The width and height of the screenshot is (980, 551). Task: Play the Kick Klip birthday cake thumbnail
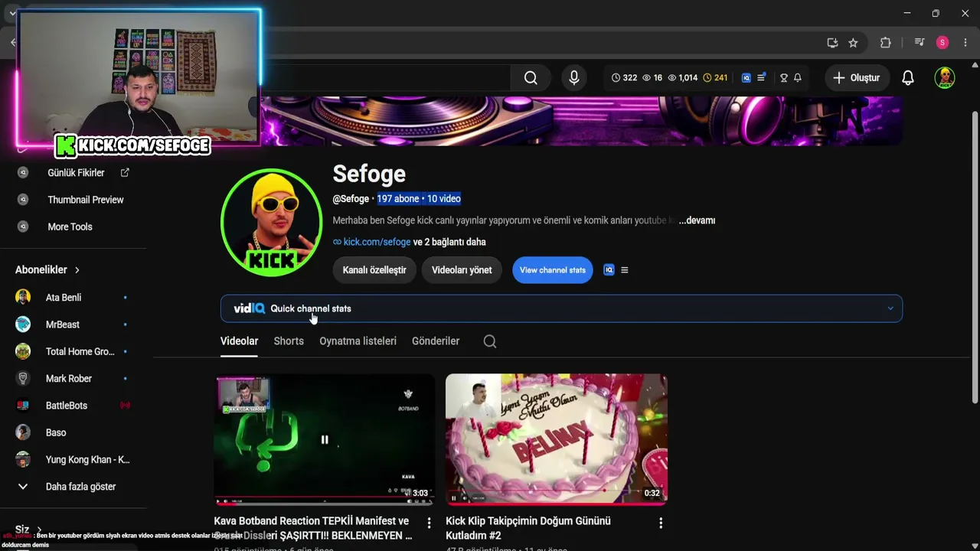coord(557,439)
